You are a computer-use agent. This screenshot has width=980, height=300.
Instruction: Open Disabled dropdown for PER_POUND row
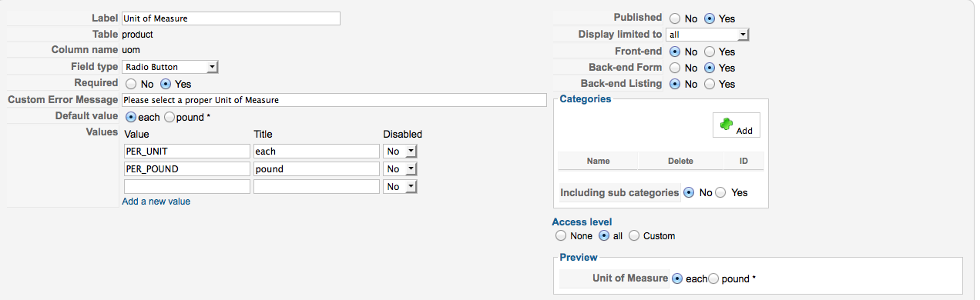coord(401,168)
